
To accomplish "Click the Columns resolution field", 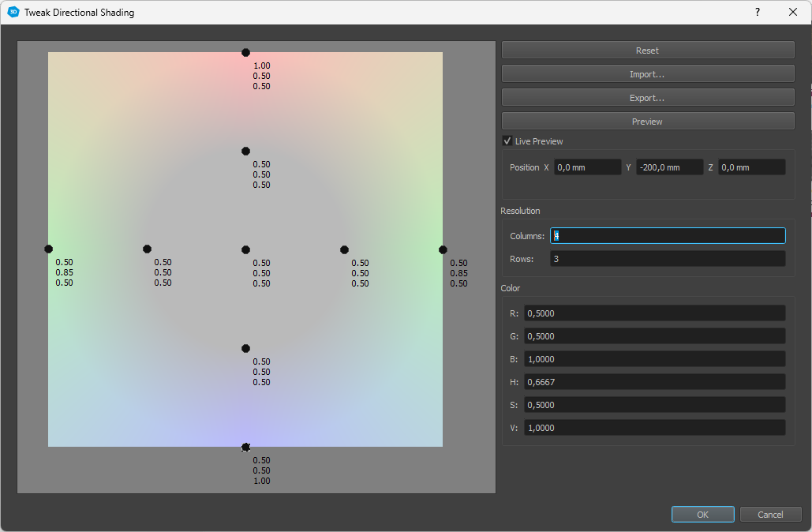I will coord(668,236).
